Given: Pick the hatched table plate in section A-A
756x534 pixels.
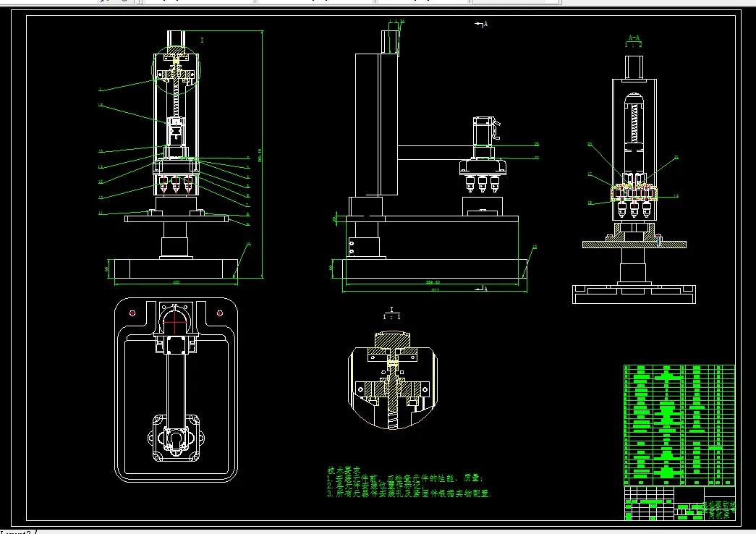Looking at the screenshot, I should point(634,245).
